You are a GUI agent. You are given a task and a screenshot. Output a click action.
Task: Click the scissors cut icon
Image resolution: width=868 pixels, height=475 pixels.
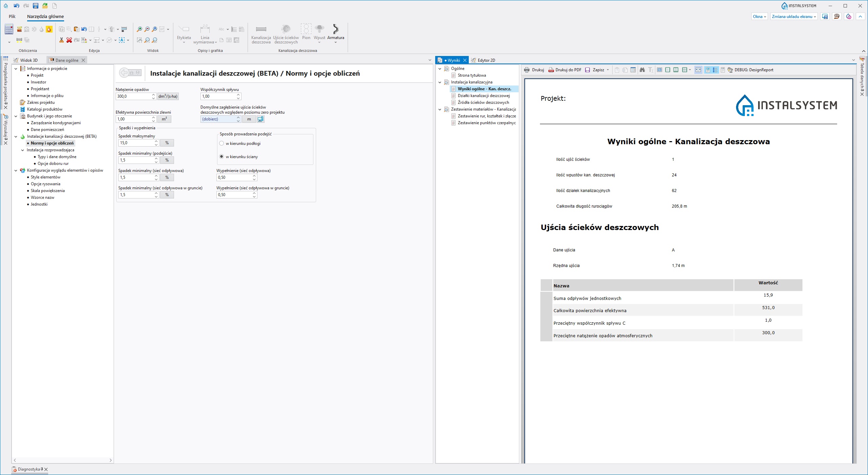coord(61,40)
